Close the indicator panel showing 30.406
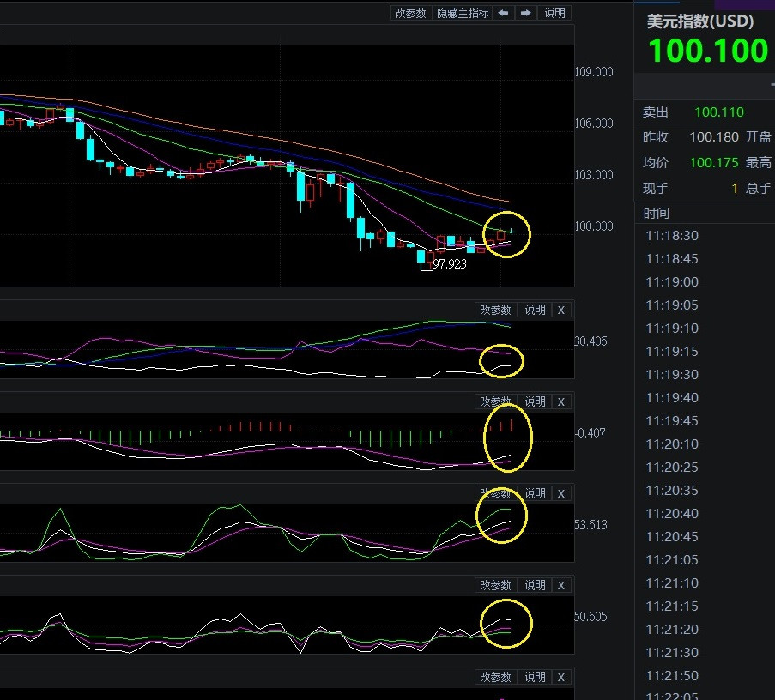775x700 pixels. 561,310
